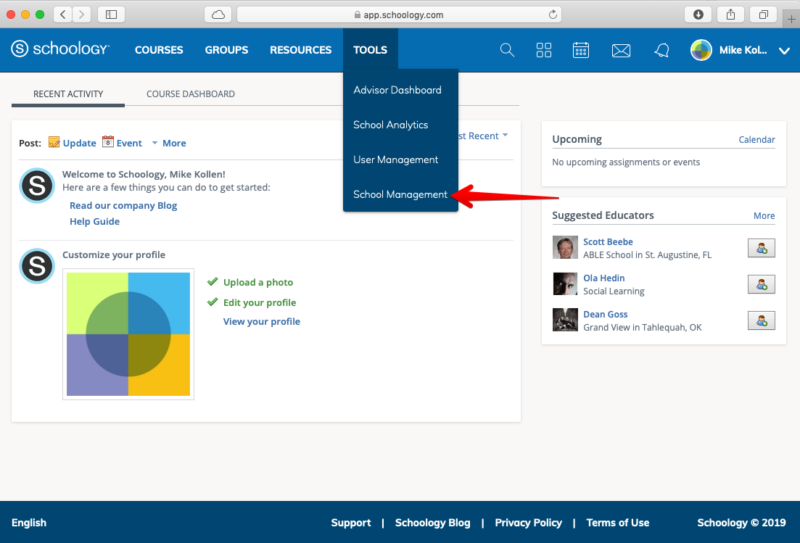Screen dimensions: 800x543
Task: Connect with Ola Hedin add icon
Action: 761,284
